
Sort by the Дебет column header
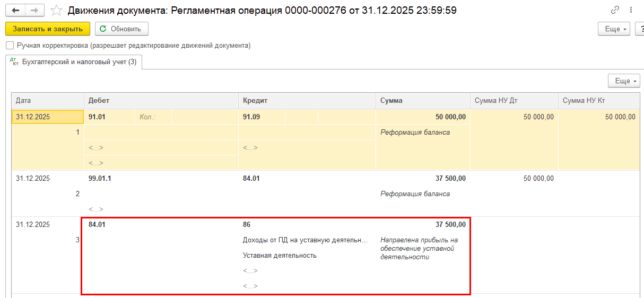click(161, 100)
